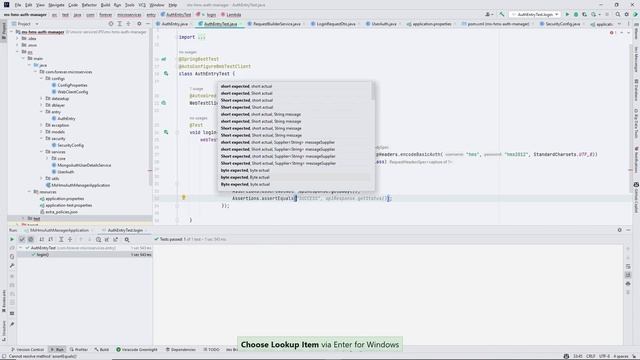Open Project panel options gear
Screen dimensions: 640x360
click(139, 24)
